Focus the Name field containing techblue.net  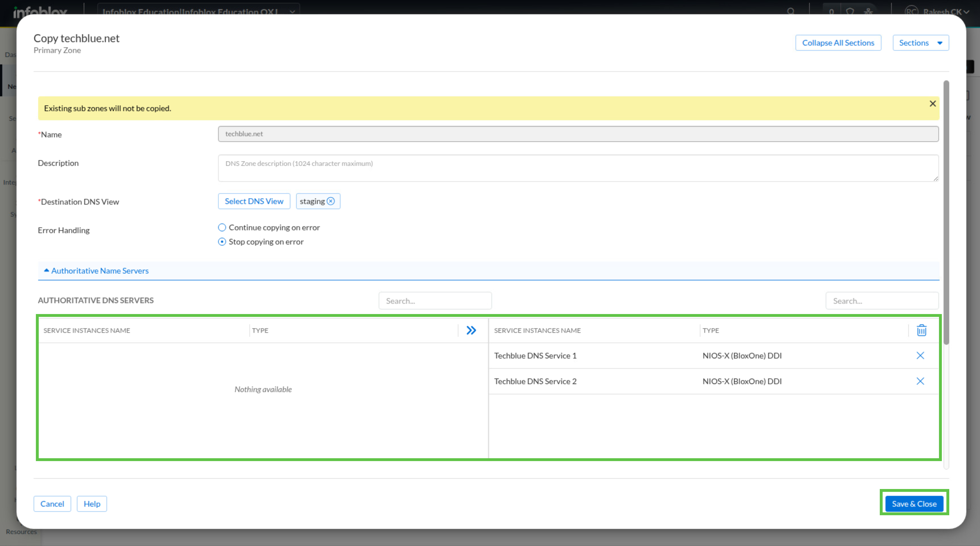coord(578,134)
